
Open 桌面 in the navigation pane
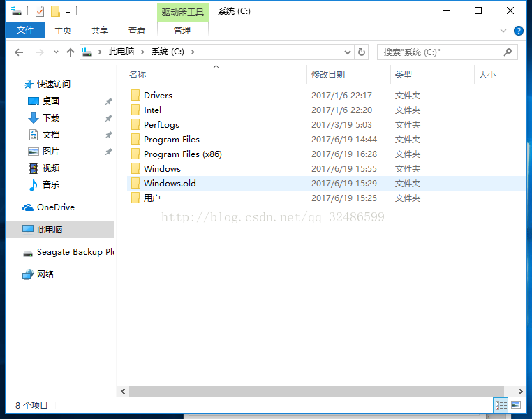click(x=50, y=101)
